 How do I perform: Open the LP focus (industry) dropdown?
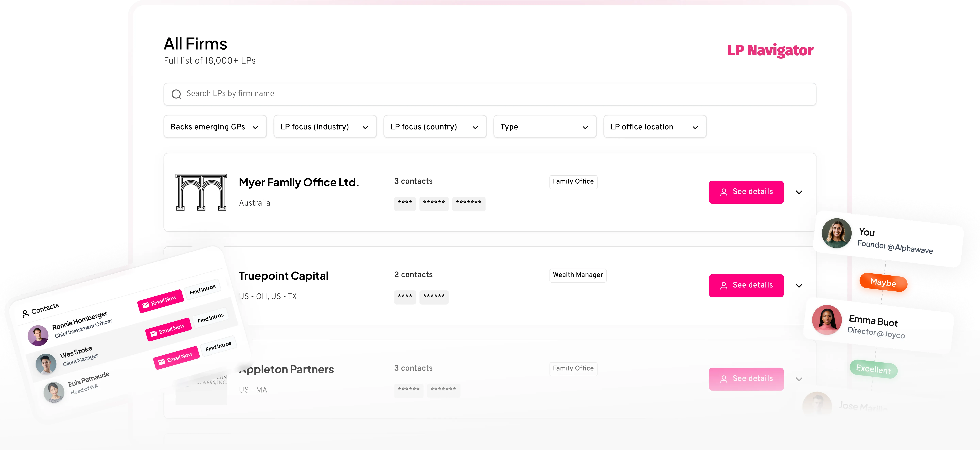tap(325, 127)
